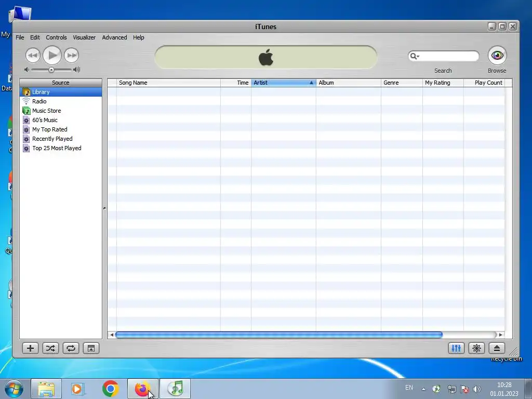Click the low-volume speaker icon
The image size is (532, 399).
pyautogui.click(x=26, y=70)
